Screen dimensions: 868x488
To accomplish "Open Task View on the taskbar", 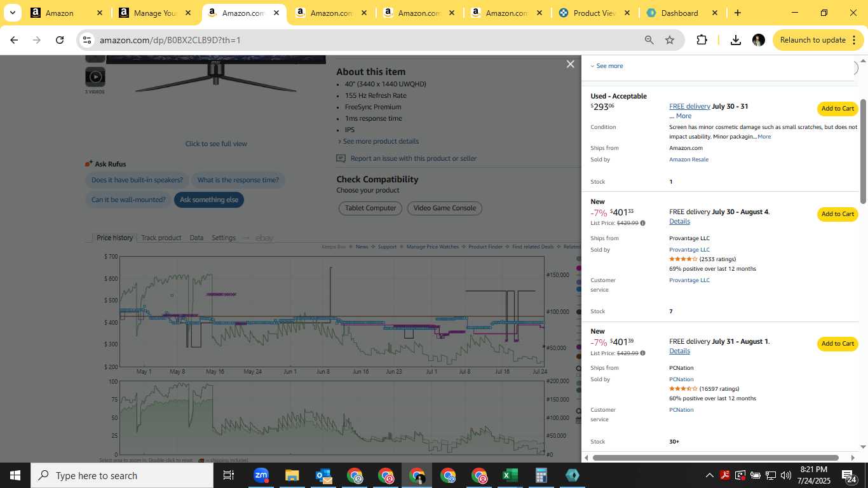I will tap(229, 475).
